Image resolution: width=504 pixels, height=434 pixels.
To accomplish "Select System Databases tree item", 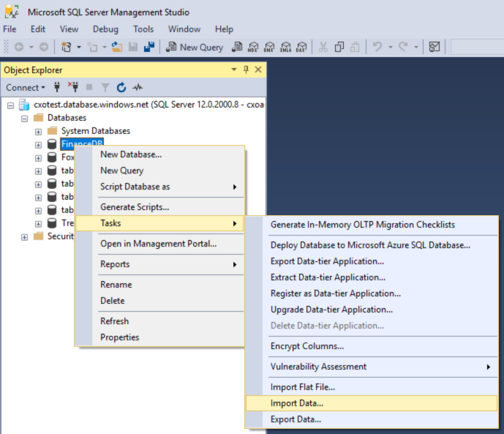I will (x=96, y=131).
